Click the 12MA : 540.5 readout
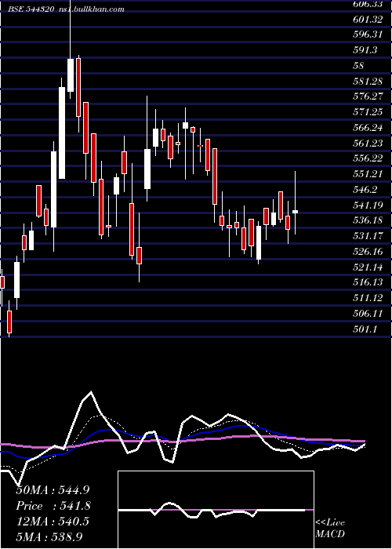 53,522
